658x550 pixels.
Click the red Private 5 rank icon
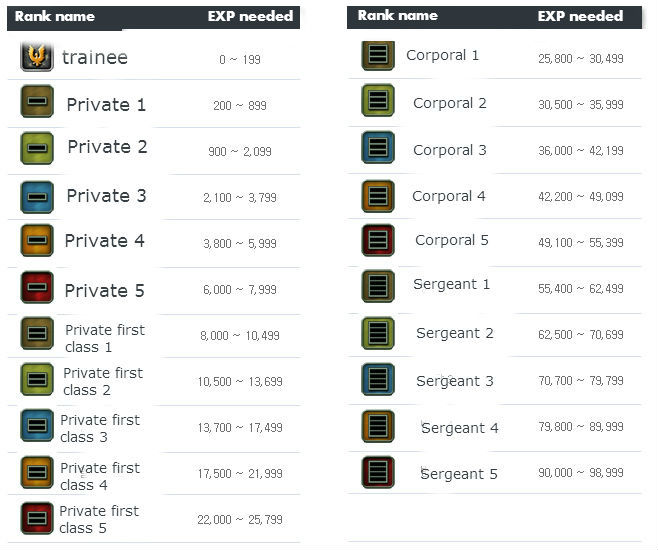pos(37,288)
